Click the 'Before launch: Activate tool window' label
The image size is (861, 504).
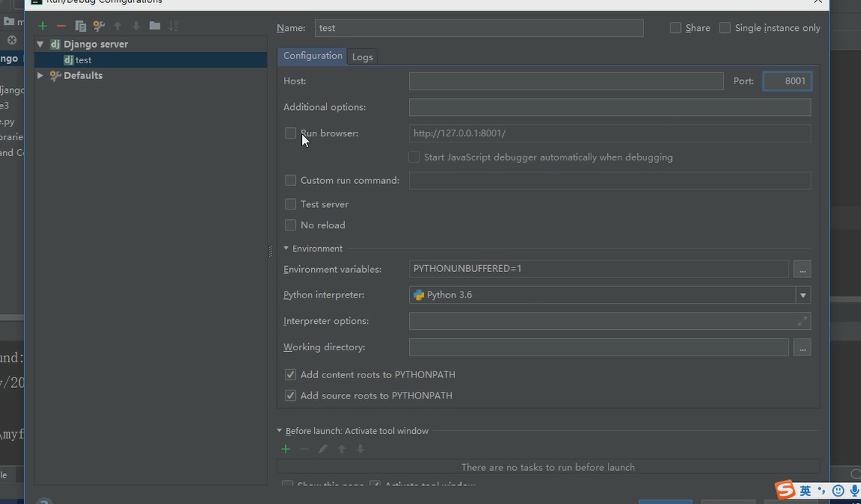pyautogui.click(x=357, y=431)
